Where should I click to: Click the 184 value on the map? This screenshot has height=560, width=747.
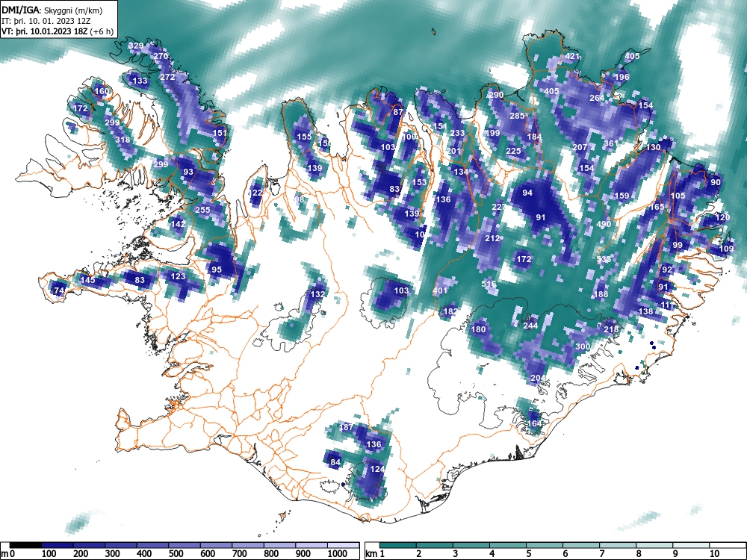click(x=534, y=137)
